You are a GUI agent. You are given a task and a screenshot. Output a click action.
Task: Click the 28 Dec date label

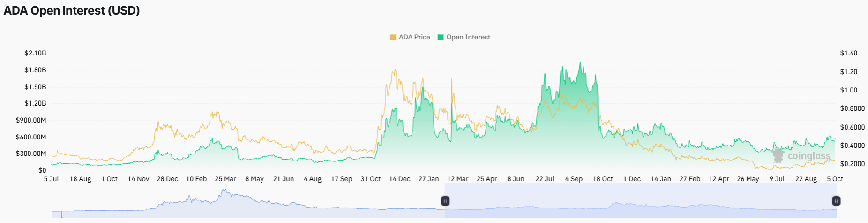click(167, 179)
